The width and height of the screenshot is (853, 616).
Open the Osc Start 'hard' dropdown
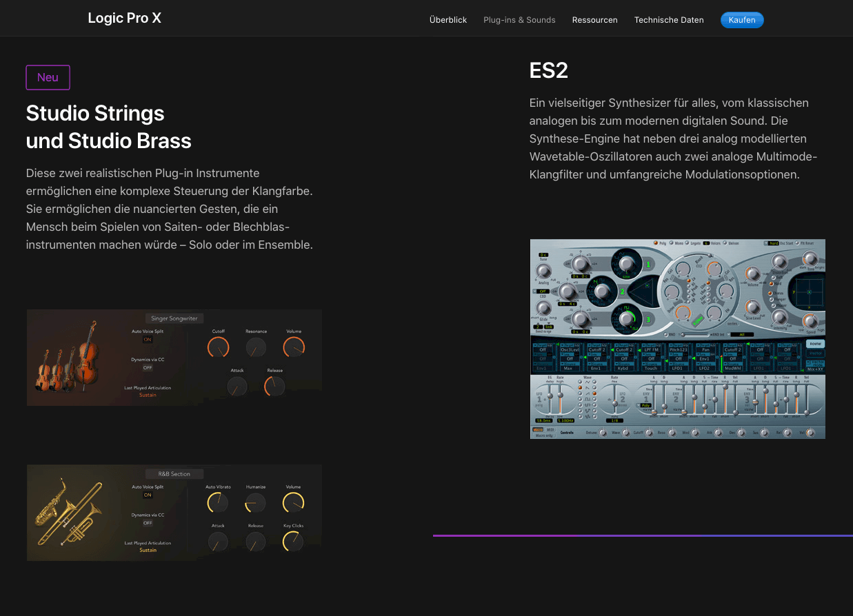772,243
